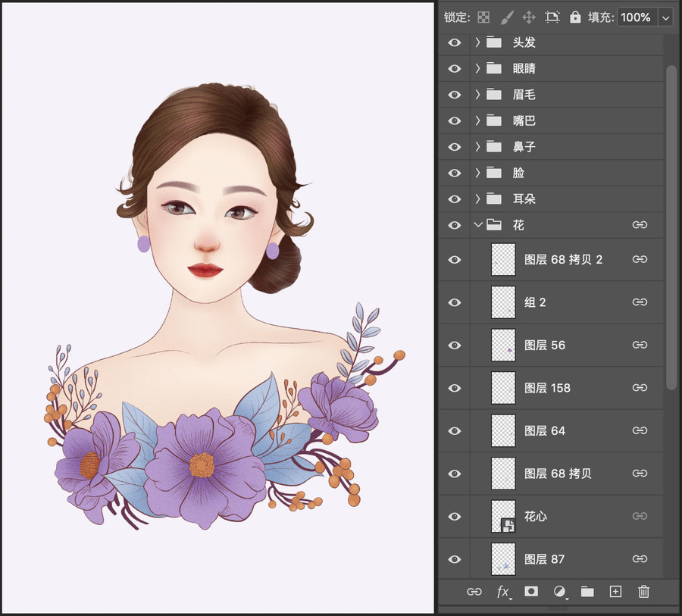Lock position move icon
Screen dimensions: 682x616
click(529, 17)
